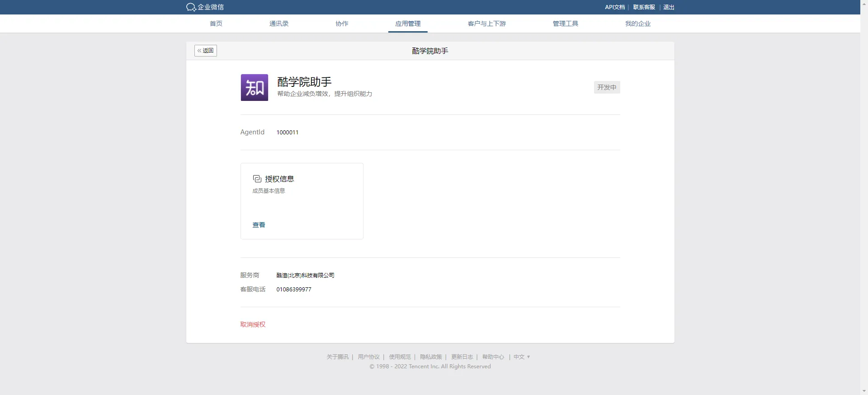868x395 pixels.
Task: Click the page scrollbar down arrow
Action: coord(864,391)
